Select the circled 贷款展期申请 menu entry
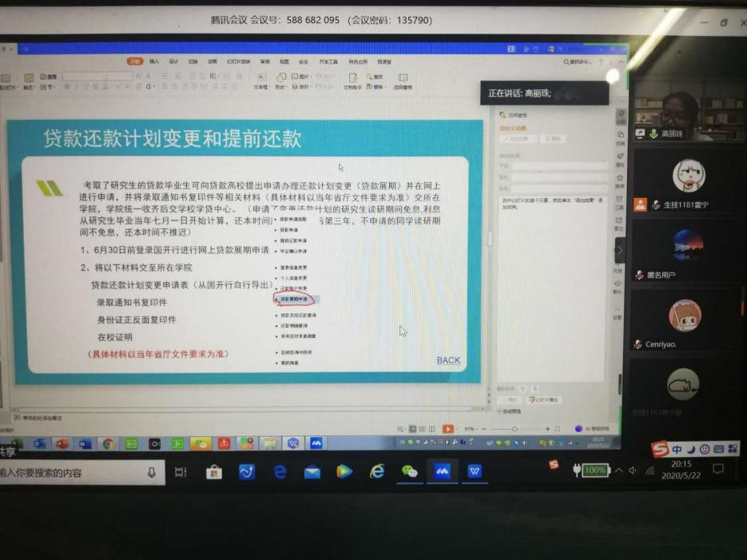 pyautogui.click(x=295, y=300)
